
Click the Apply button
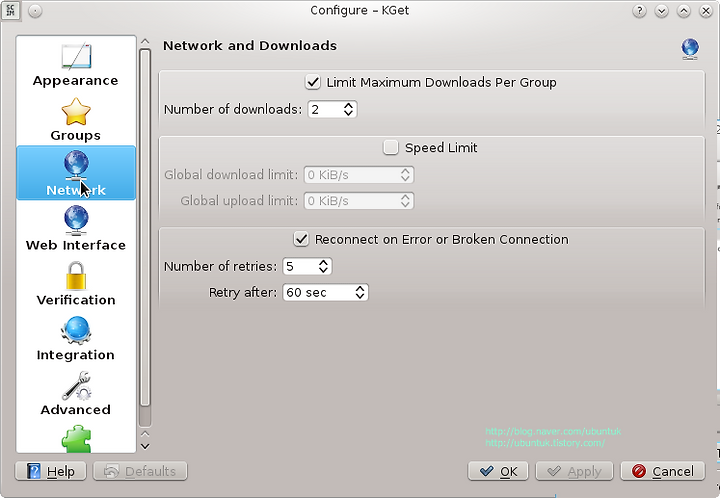[574, 471]
